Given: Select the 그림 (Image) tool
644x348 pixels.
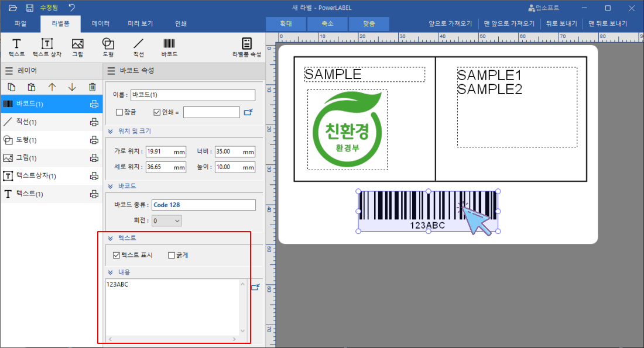Looking at the screenshot, I should [78, 47].
